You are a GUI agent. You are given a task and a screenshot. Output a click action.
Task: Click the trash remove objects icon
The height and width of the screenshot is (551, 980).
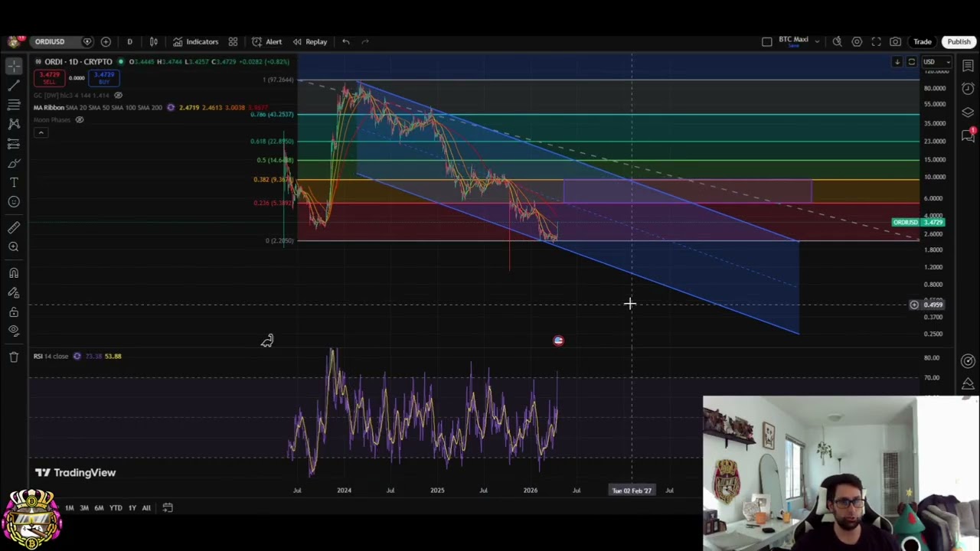click(14, 357)
